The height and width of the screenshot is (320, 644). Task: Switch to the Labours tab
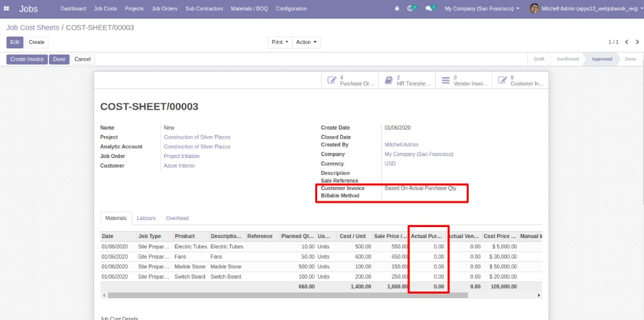[x=146, y=219]
